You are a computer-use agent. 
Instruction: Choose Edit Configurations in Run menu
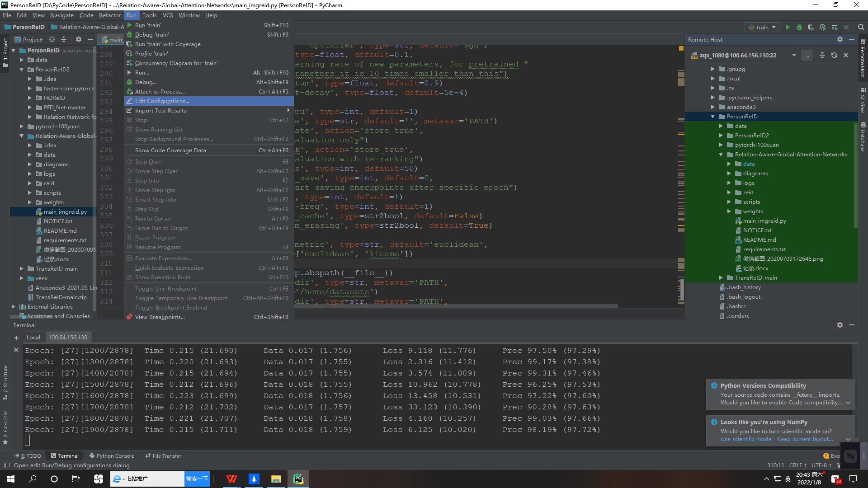209,101
